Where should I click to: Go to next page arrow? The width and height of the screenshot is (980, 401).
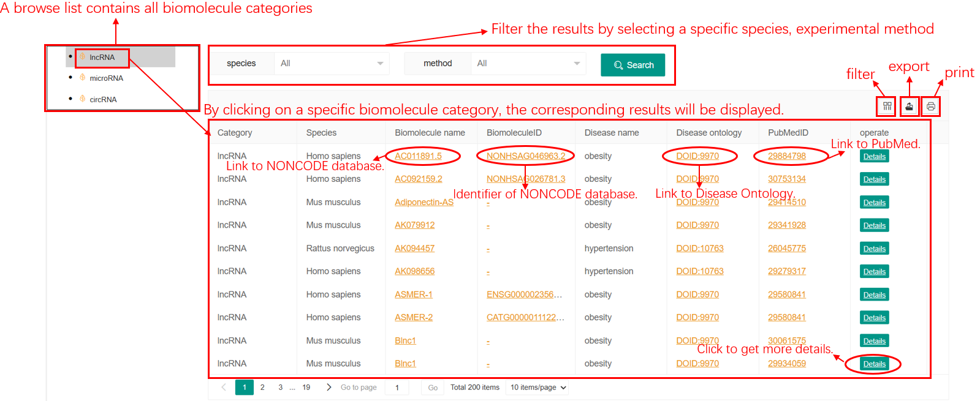[x=329, y=388]
